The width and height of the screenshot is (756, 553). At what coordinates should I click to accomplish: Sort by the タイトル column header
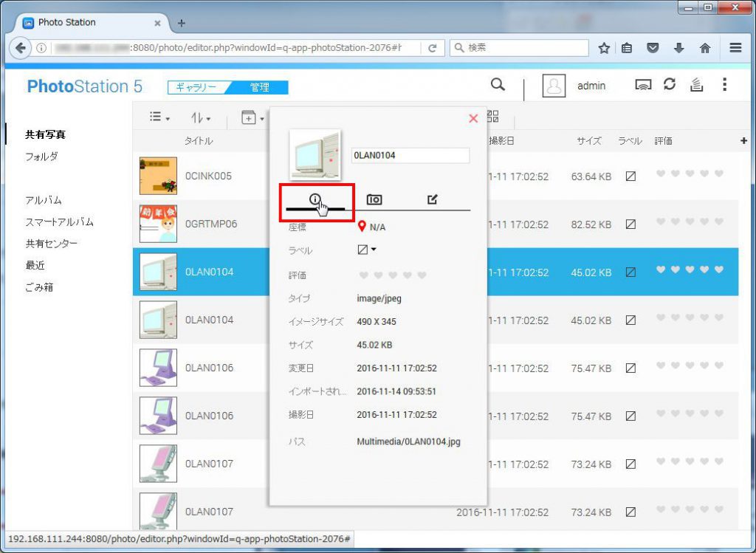pos(198,141)
